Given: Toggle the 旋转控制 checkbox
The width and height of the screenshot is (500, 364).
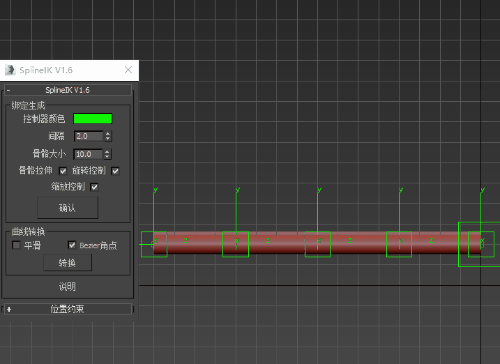Looking at the screenshot, I should pos(115,171).
